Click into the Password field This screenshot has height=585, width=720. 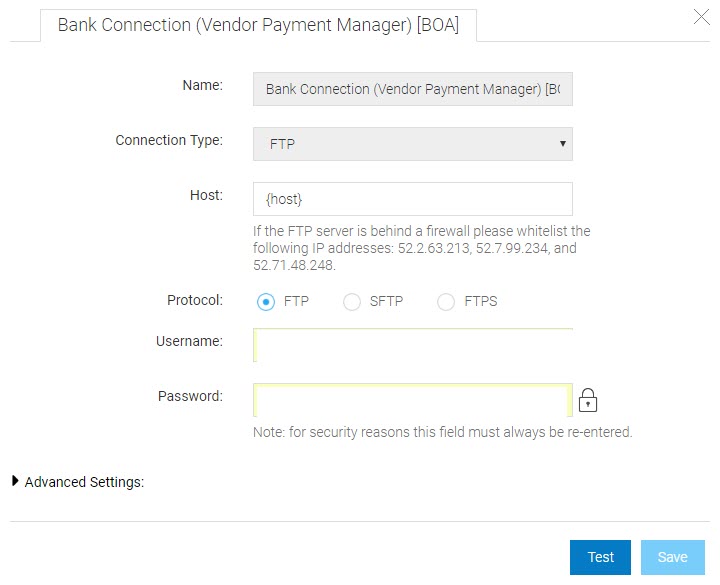412,400
